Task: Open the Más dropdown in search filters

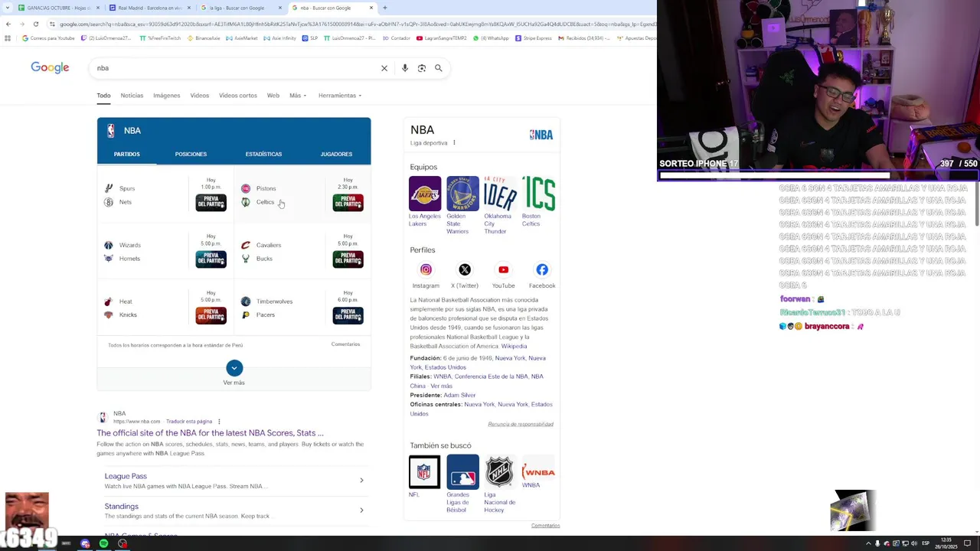Action: (x=298, y=96)
